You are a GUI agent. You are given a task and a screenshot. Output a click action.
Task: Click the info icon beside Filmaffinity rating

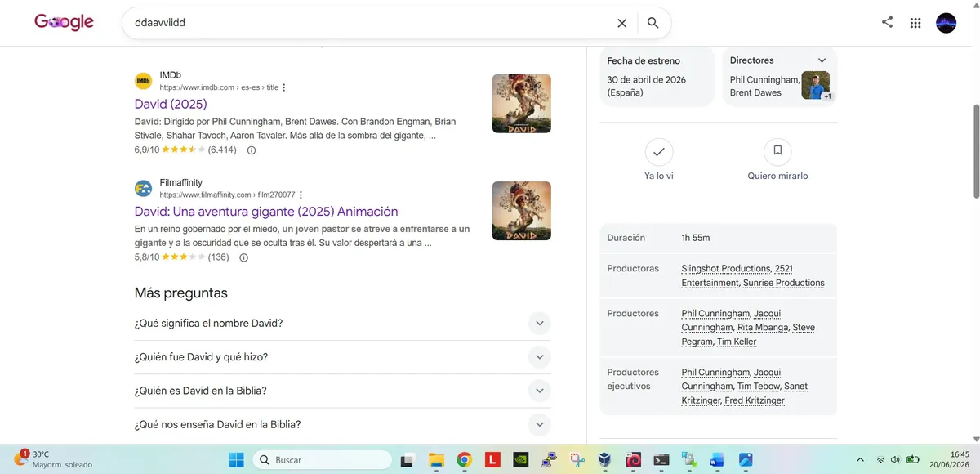click(x=243, y=257)
